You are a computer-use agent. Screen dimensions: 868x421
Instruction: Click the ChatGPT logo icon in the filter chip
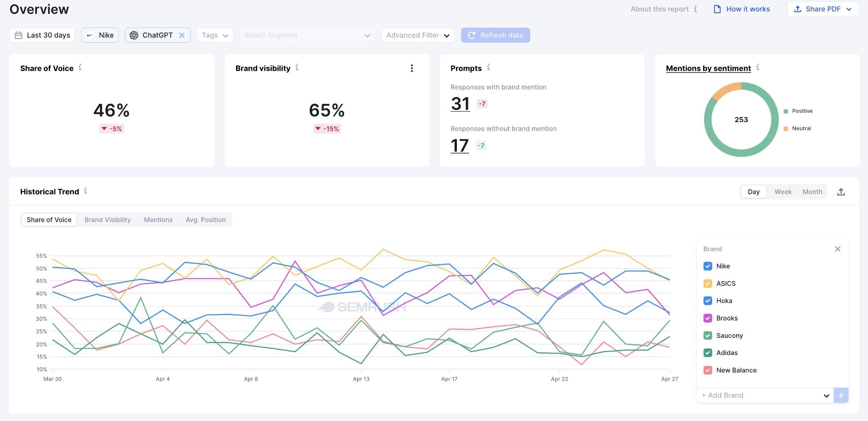tap(134, 35)
